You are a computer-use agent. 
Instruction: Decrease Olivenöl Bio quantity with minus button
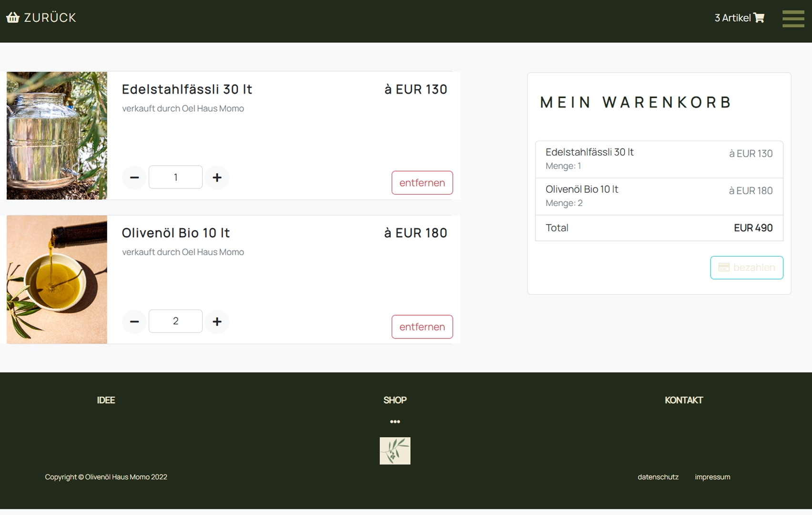[134, 321]
